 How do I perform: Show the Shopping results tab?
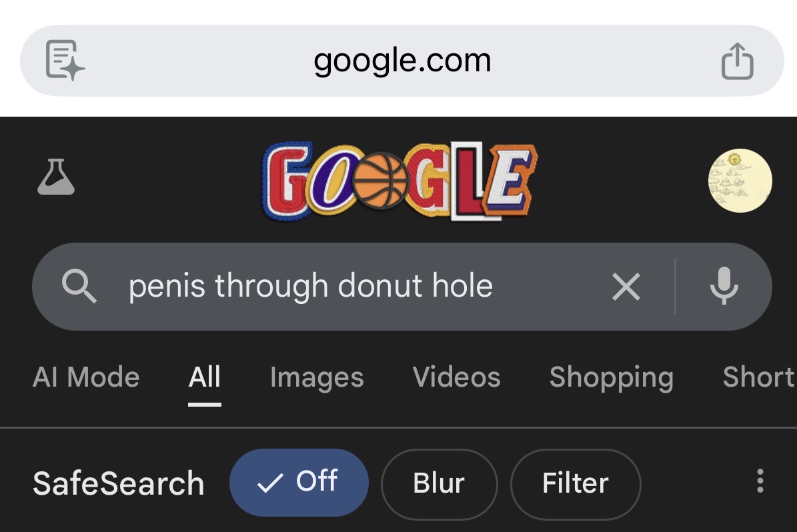click(x=611, y=377)
